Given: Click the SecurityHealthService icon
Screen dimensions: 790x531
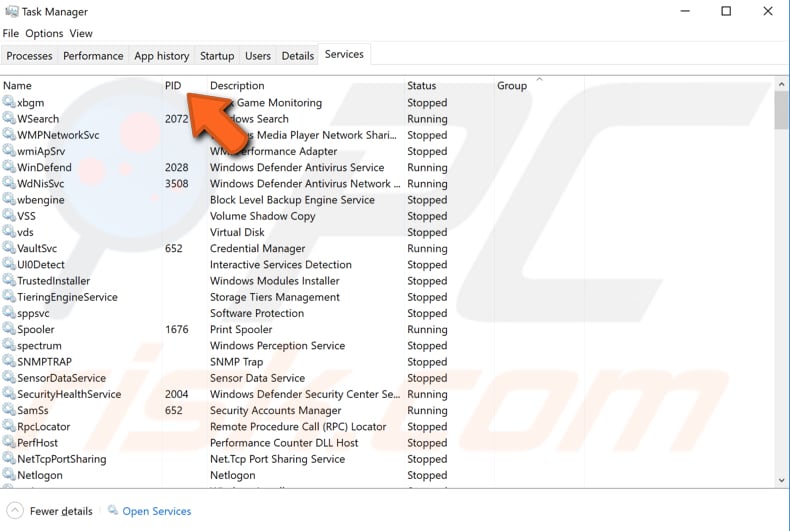Looking at the screenshot, I should [x=9, y=393].
